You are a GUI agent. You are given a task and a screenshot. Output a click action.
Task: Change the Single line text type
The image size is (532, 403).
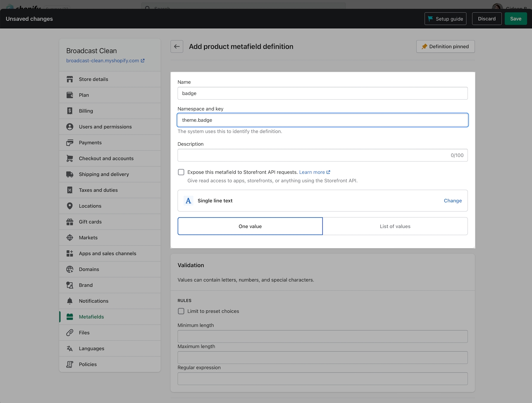click(x=452, y=201)
